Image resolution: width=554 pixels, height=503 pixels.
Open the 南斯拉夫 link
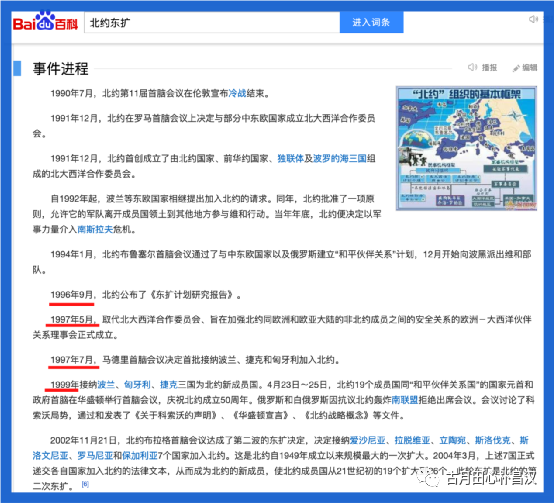[x=95, y=229]
